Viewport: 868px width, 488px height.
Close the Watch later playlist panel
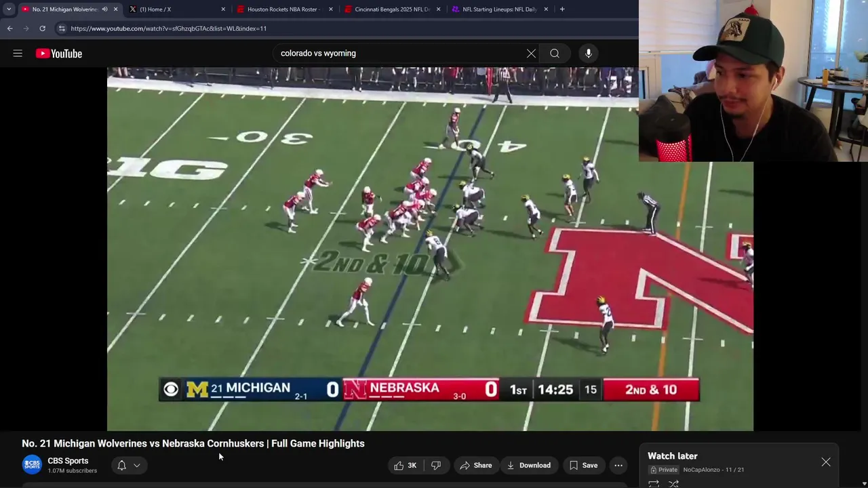(x=826, y=462)
